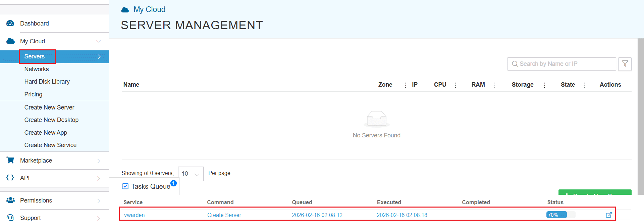The width and height of the screenshot is (644, 222).
Task: Click the 70% progress bar
Action: [x=560, y=215]
